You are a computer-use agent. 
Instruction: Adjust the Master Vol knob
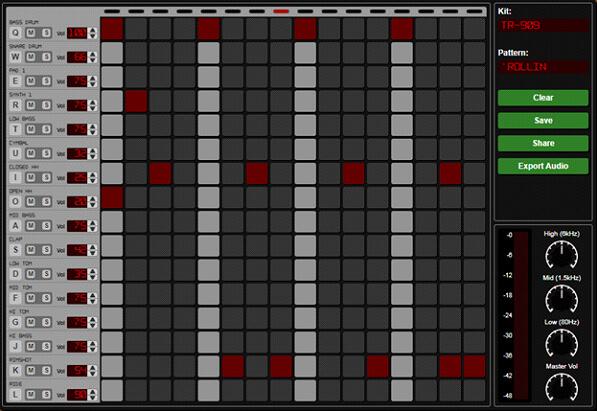[x=562, y=387]
